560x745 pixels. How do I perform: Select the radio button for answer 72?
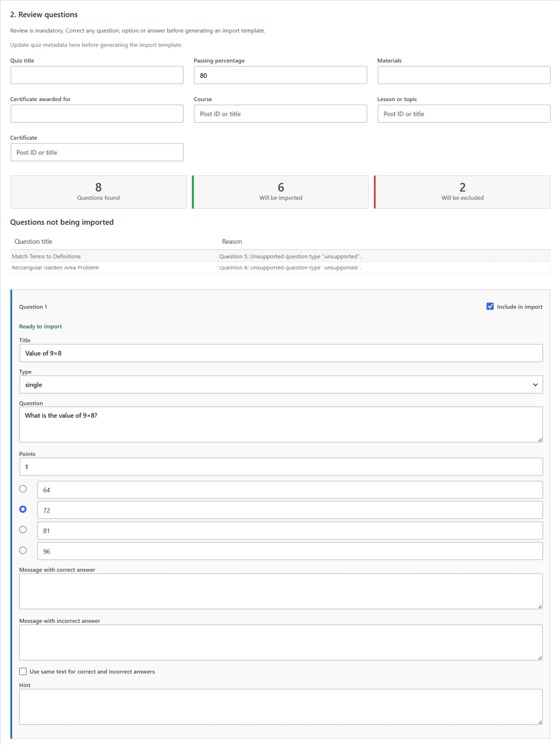click(x=23, y=509)
